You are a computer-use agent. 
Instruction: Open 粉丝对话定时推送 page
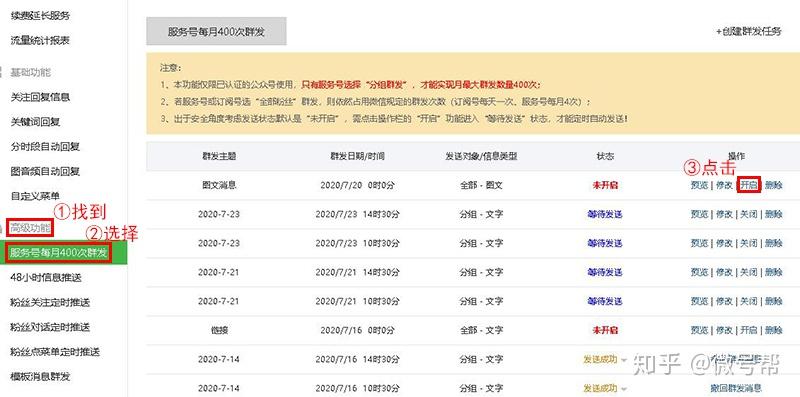(50, 327)
